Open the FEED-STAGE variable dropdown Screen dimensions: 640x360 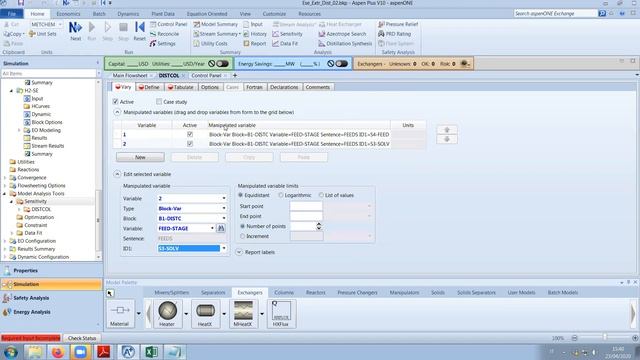pos(212,228)
